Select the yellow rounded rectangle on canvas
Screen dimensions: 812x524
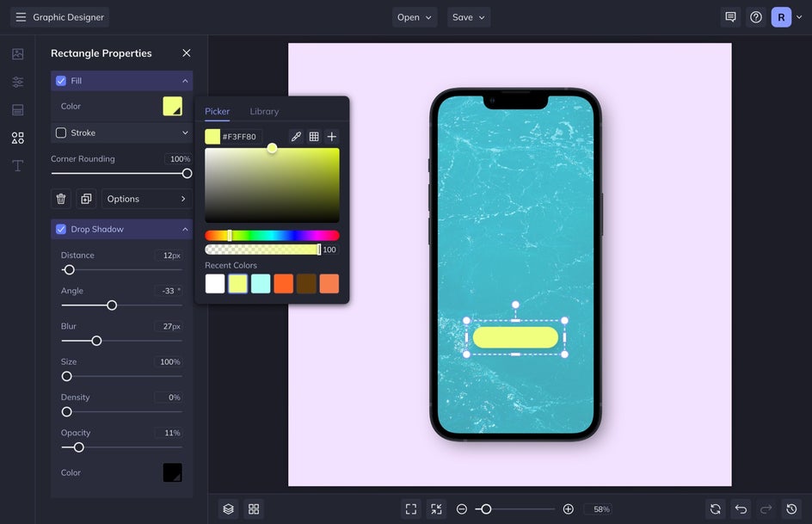pyautogui.click(x=515, y=337)
